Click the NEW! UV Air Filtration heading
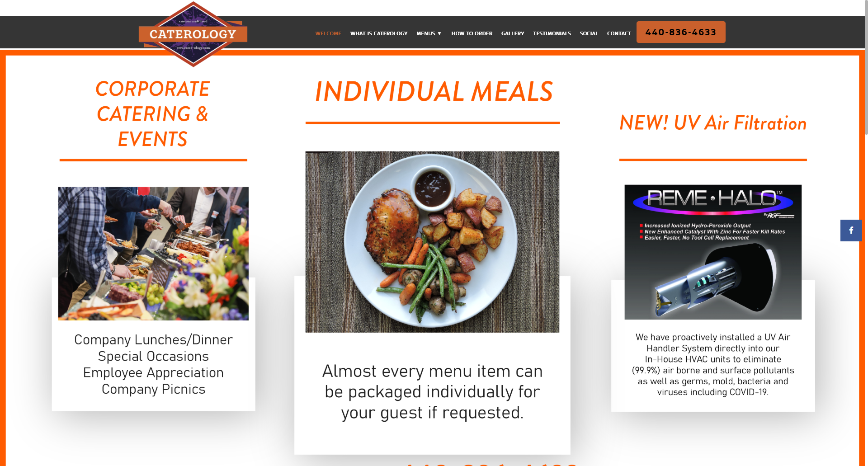This screenshot has width=868, height=466. [713, 123]
